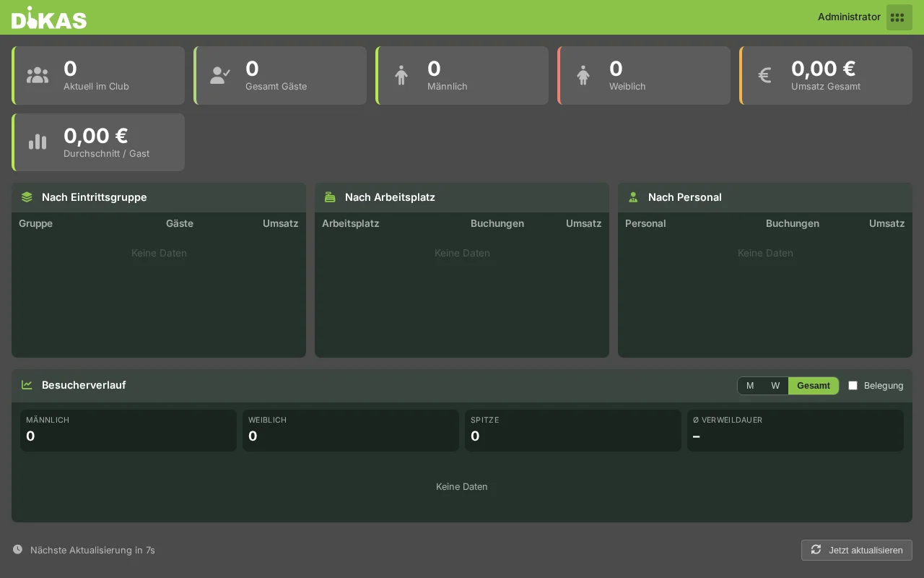
Task: Switch visitor chart to M
Action: (750, 386)
